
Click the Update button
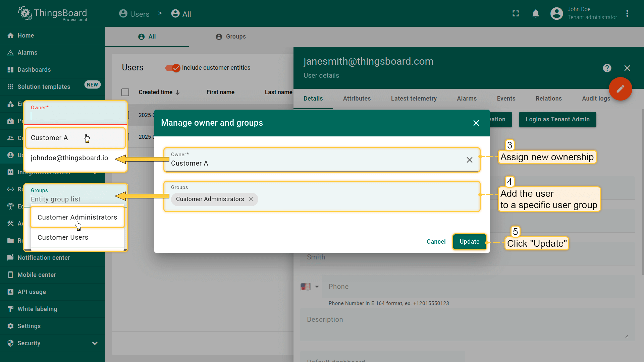pos(469,242)
